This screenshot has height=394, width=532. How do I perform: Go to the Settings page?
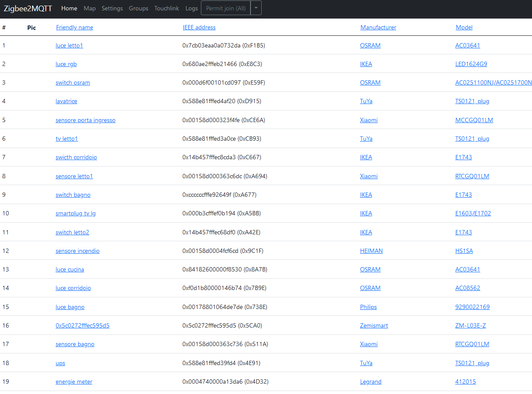pyautogui.click(x=112, y=8)
